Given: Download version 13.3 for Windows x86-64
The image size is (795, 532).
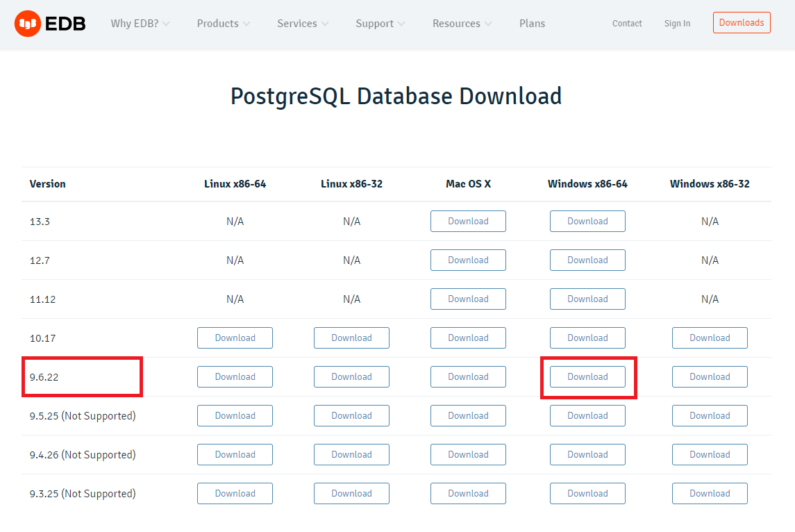Looking at the screenshot, I should (587, 221).
